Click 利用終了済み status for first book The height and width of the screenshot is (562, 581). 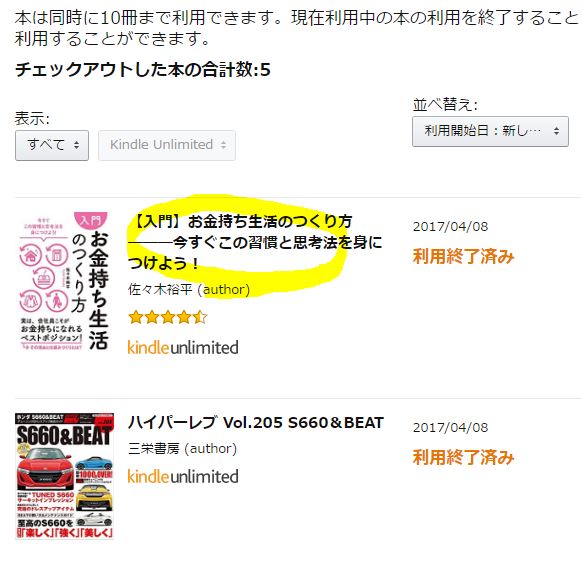pyautogui.click(x=464, y=256)
